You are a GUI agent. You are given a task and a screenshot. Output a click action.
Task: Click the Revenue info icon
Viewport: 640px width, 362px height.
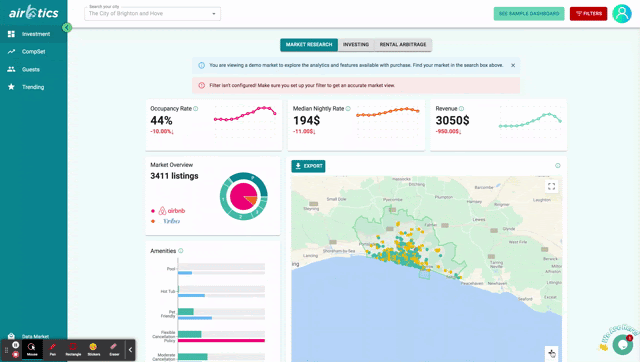(x=461, y=109)
